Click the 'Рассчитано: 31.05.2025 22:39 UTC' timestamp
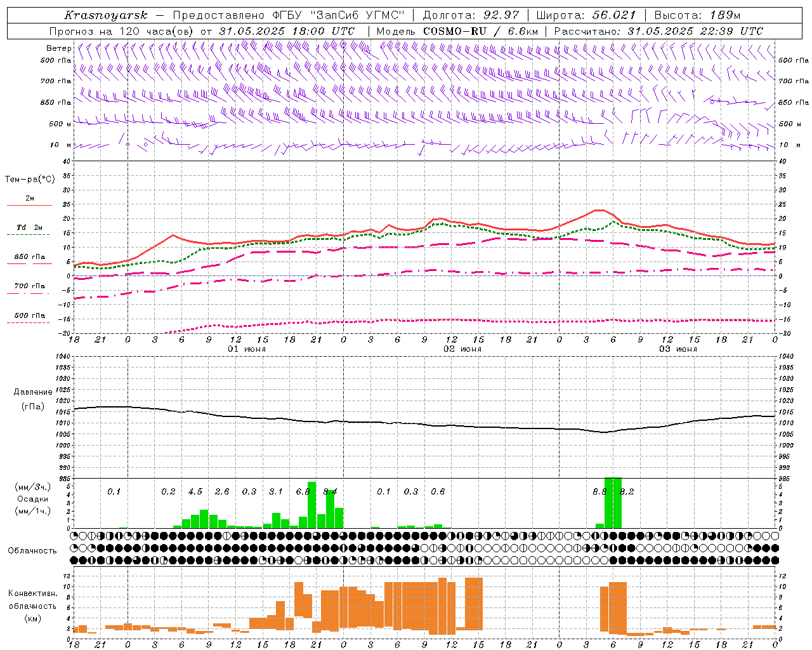Image resolution: width=812 pixels, height=650 pixels. (x=658, y=31)
